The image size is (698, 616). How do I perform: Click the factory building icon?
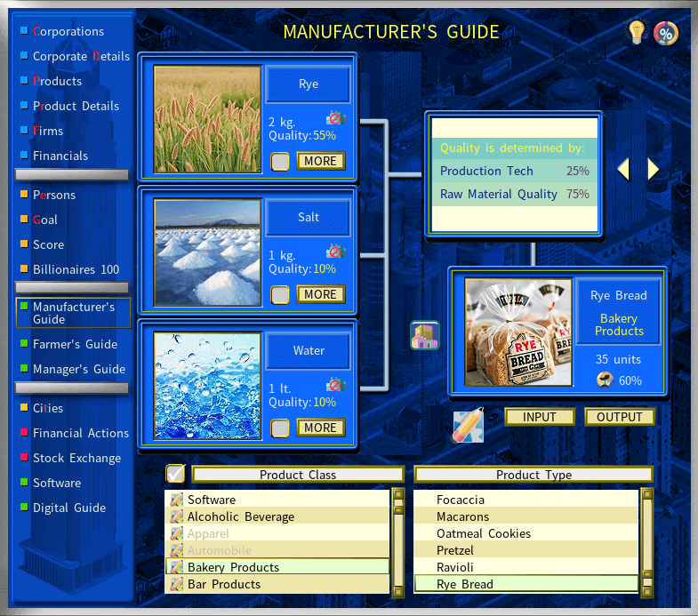point(424,335)
